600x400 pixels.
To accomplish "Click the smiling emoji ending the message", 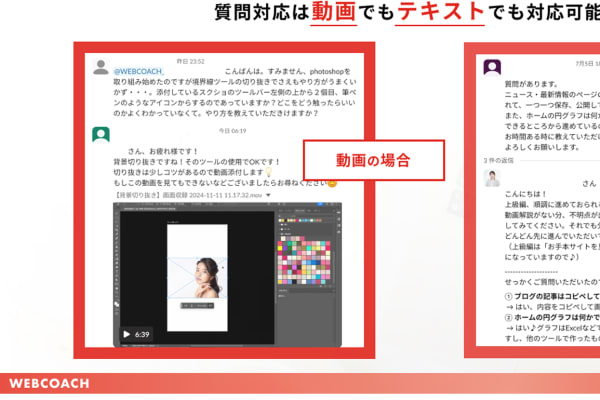I will pos(331,184).
